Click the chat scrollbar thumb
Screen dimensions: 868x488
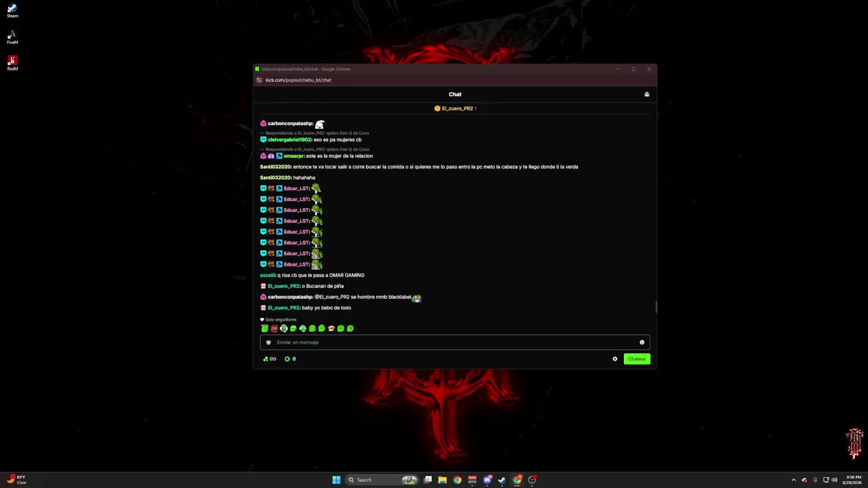[x=656, y=307]
